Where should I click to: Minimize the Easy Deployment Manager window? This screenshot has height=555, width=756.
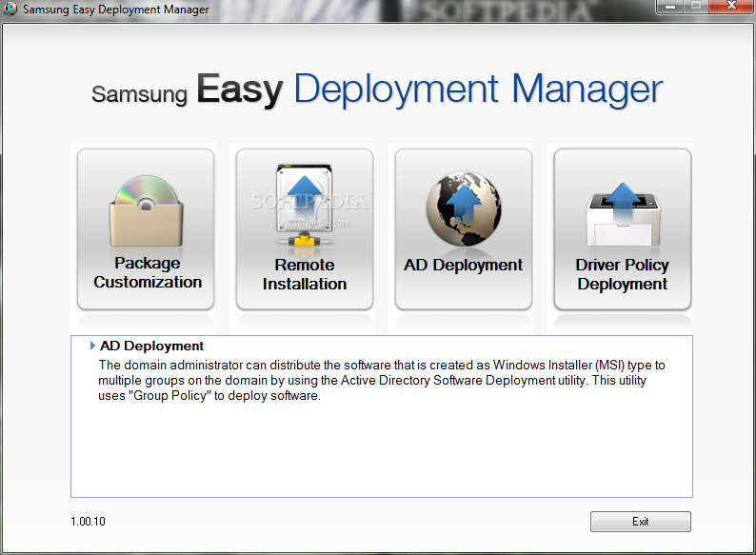point(670,7)
